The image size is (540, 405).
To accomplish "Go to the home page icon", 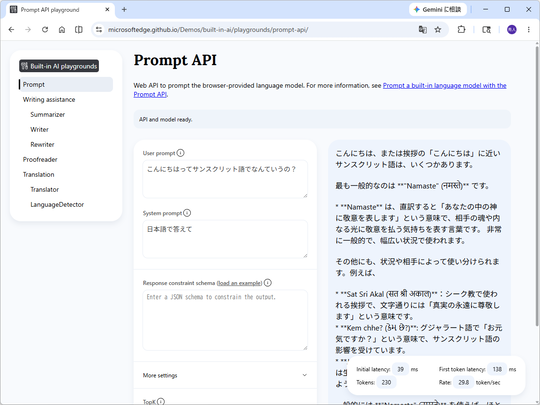I will tap(62, 30).
